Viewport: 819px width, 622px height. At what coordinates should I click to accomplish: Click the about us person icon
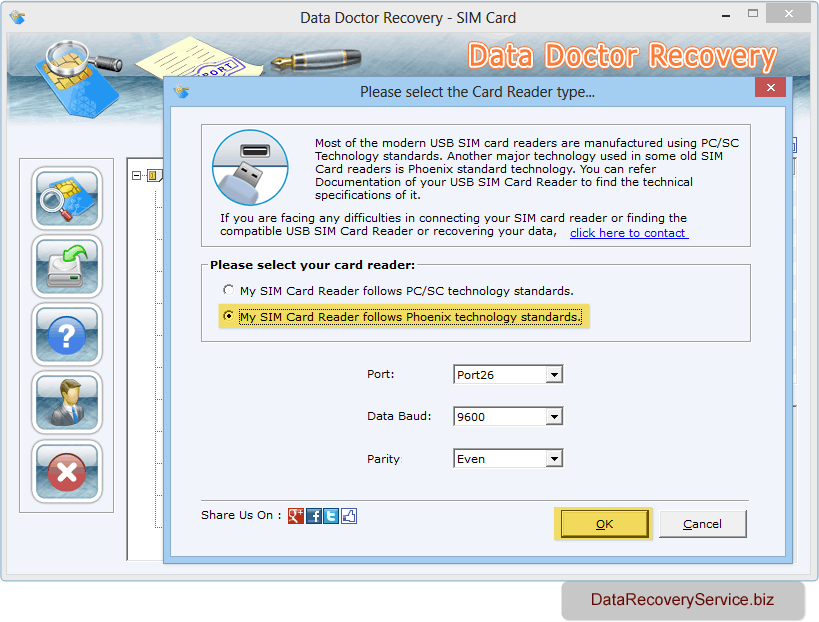pos(67,403)
